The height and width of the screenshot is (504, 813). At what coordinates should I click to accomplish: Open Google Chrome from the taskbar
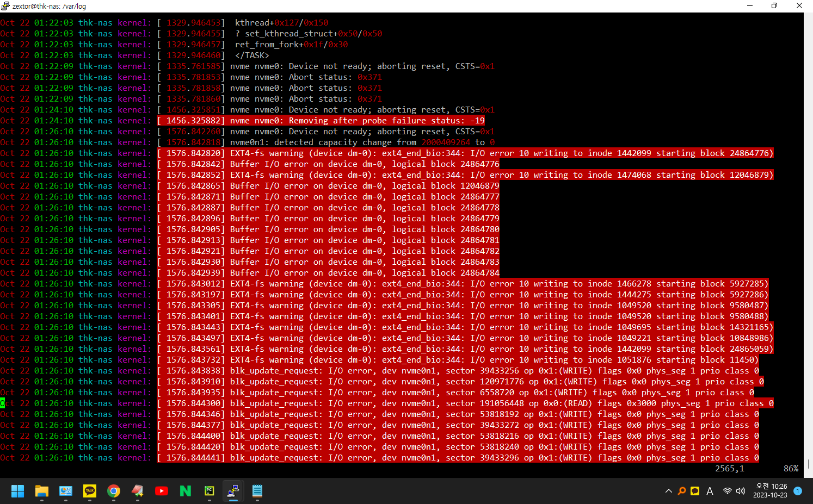(114, 491)
